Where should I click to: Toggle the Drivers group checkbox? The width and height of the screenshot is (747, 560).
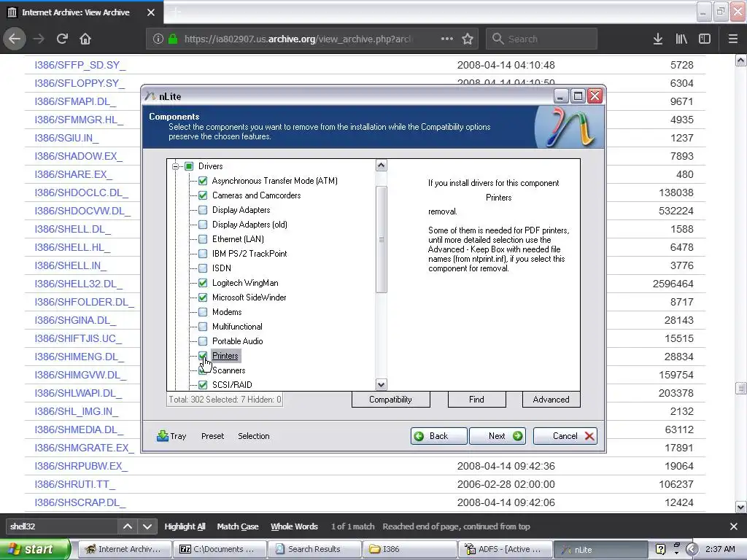point(189,166)
